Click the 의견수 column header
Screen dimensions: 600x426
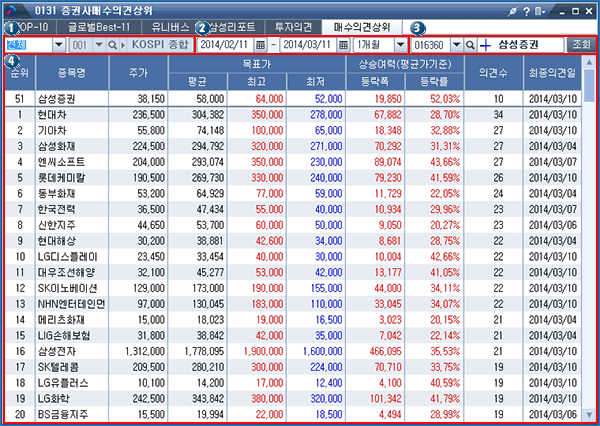[493, 73]
